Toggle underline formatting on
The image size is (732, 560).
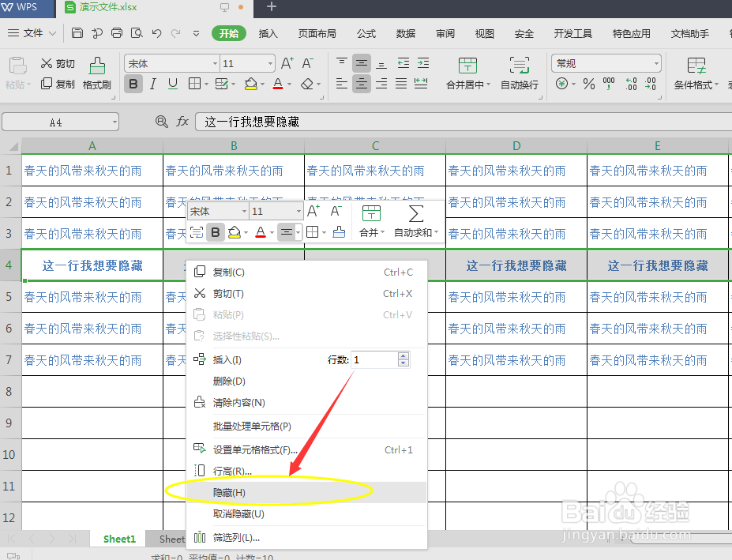(x=172, y=82)
